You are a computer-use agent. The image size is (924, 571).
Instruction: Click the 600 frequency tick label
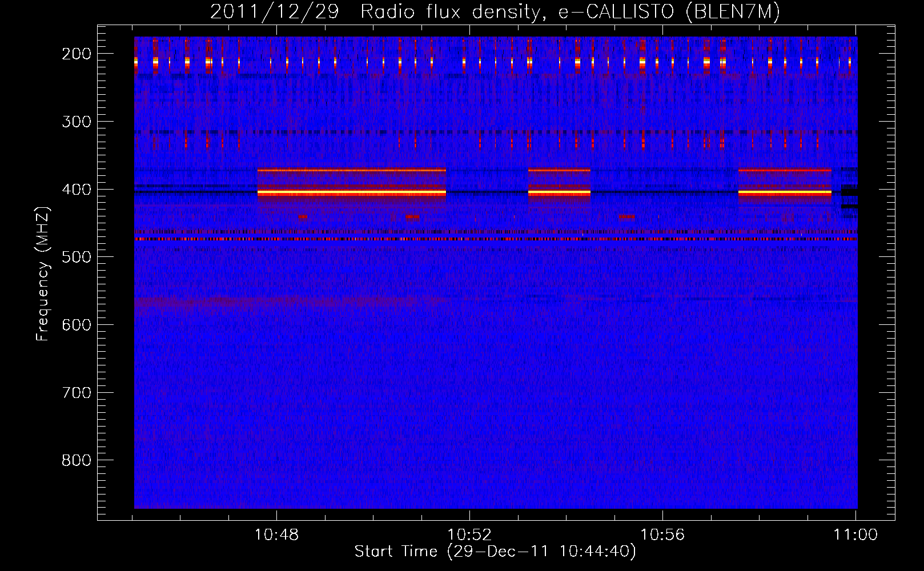[77, 325]
